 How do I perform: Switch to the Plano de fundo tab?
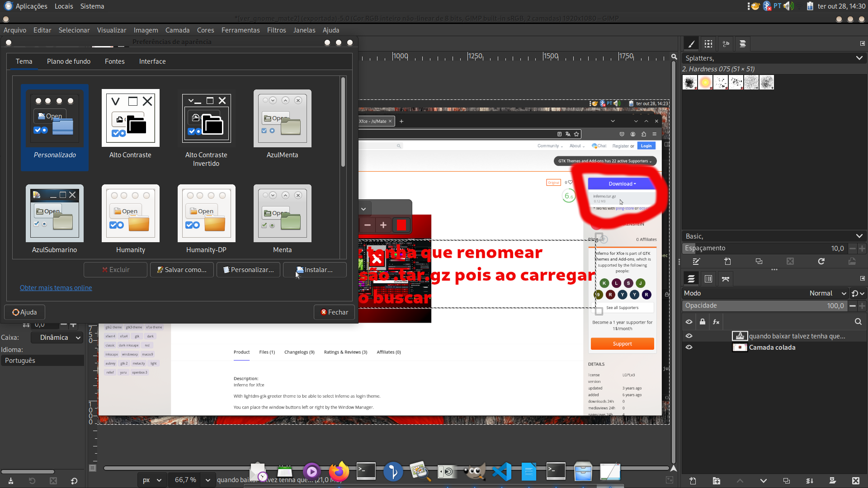(69, 61)
